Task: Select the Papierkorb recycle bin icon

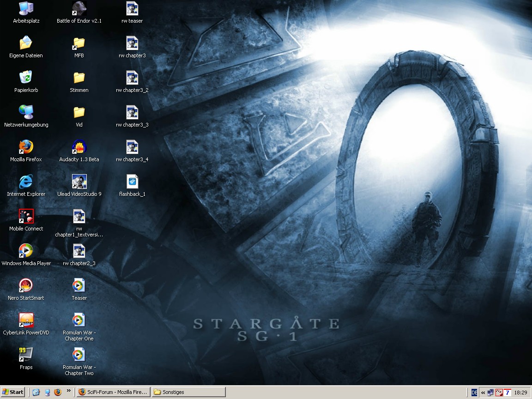Action: [x=26, y=78]
